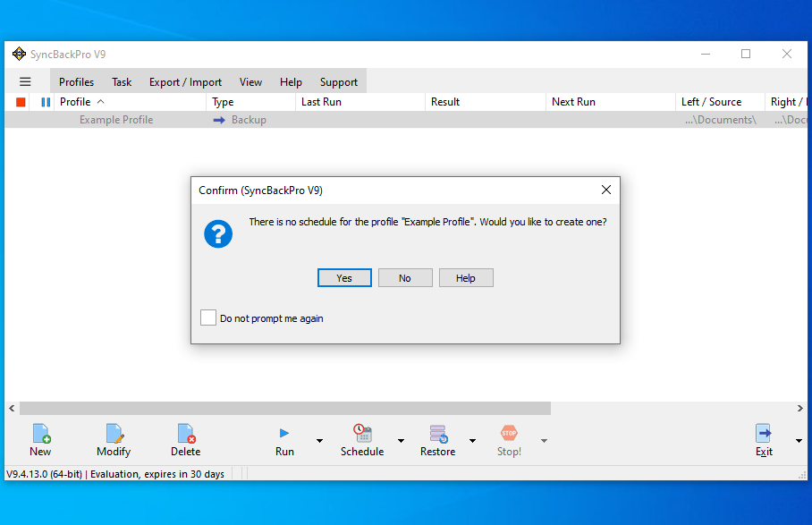
Task: Click the blue pause column icon
Action: pyautogui.click(x=46, y=102)
